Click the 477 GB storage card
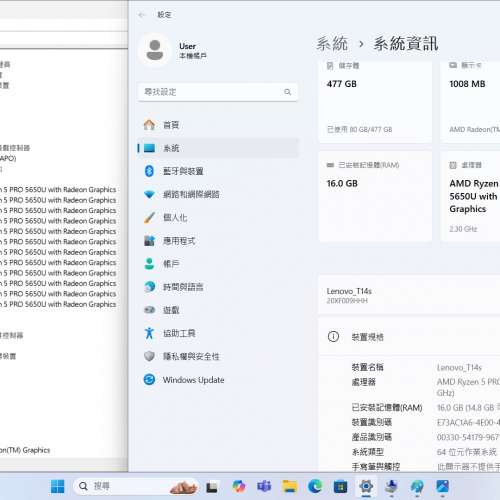 [x=375, y=102]
